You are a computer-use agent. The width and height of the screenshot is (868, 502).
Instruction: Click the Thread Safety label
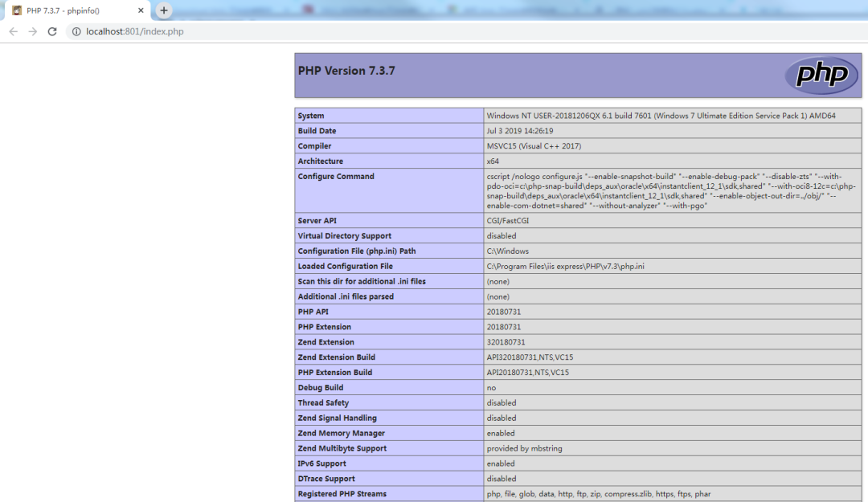(x=323, y=403)
